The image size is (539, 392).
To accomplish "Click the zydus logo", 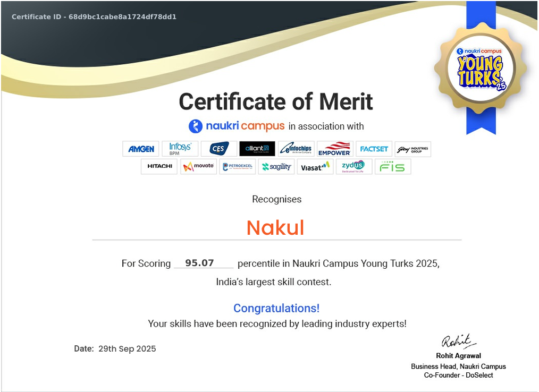I will (x=353, y=166).
